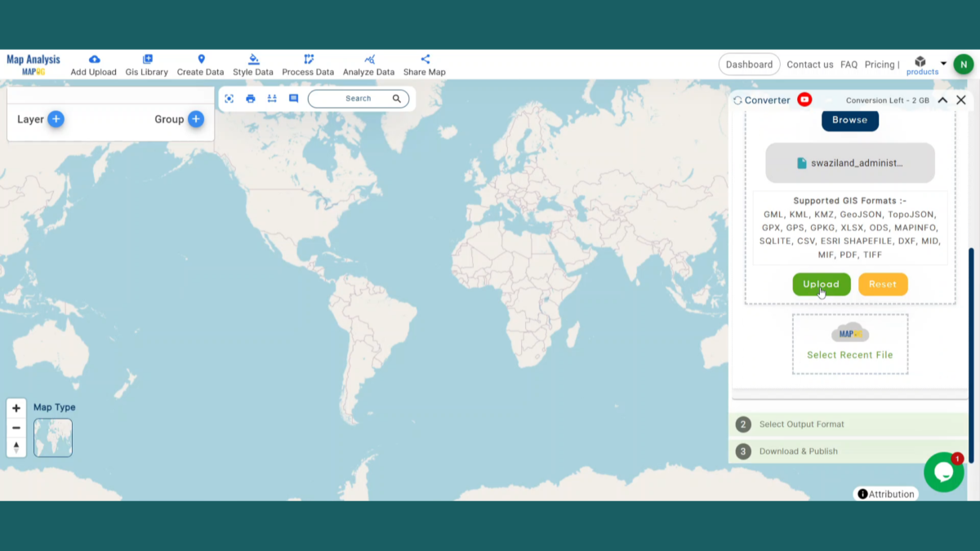This screenshot has height=551, width=980.
Task: Open the Analyze Data tool
Action: click(369, 64)
